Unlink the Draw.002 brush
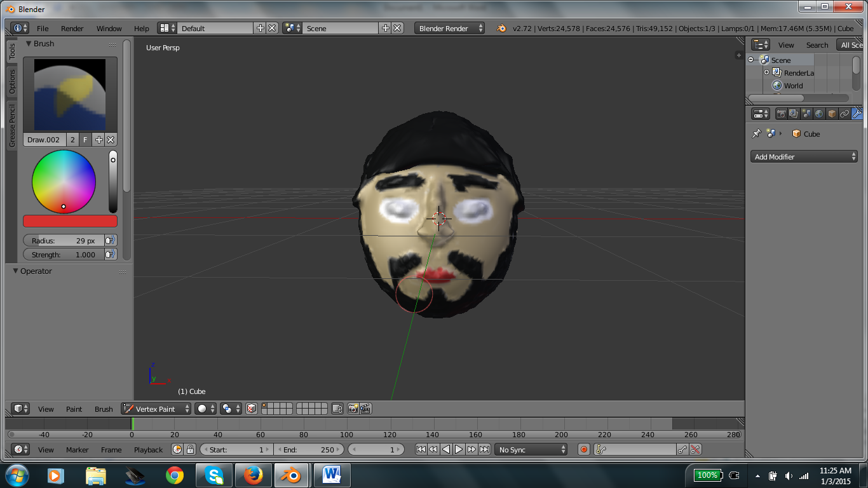The height and width of the screenshot is (488, 868). pos(111,140)
